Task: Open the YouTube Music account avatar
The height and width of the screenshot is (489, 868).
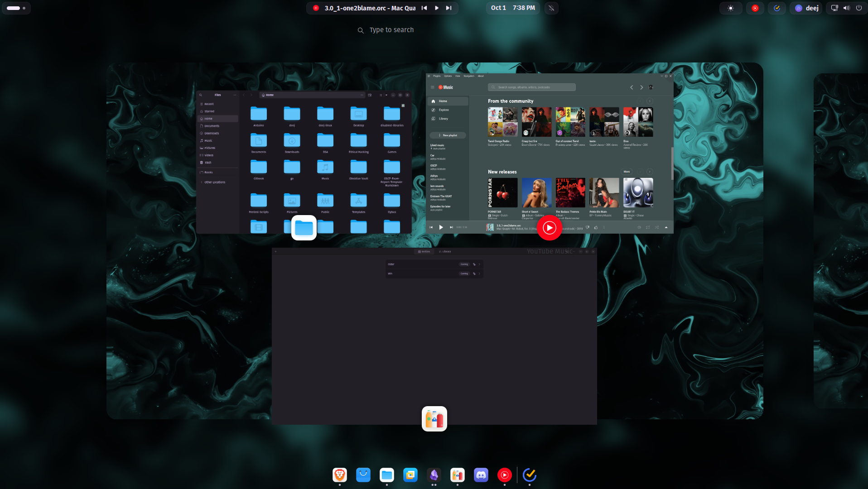Action: pos(651,87)
